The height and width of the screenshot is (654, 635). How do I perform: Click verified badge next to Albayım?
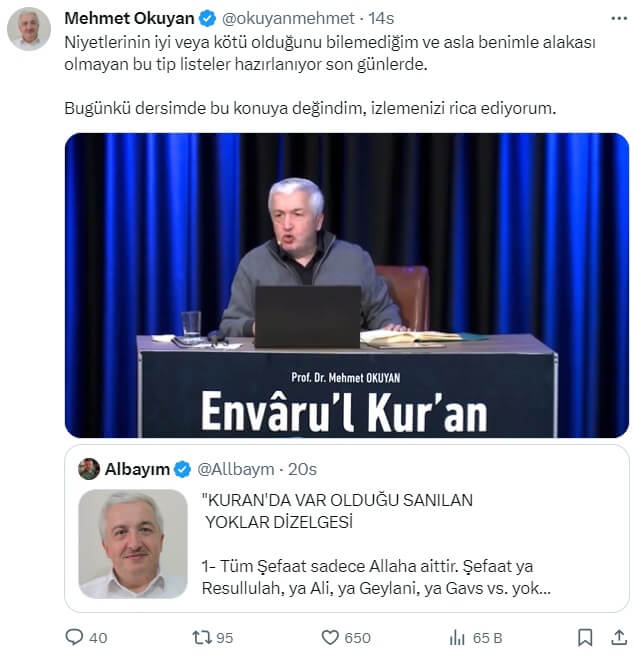click(x=182, y=469)
